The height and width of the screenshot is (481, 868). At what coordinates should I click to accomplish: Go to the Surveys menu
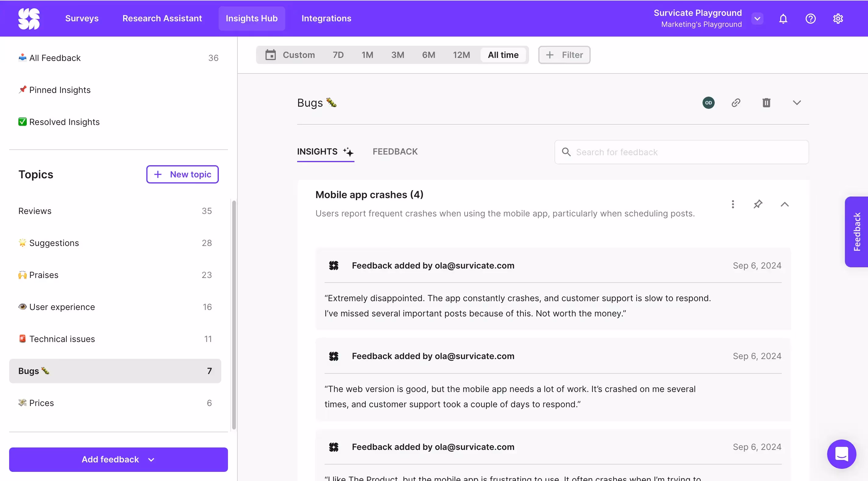(x=82, y=19)
